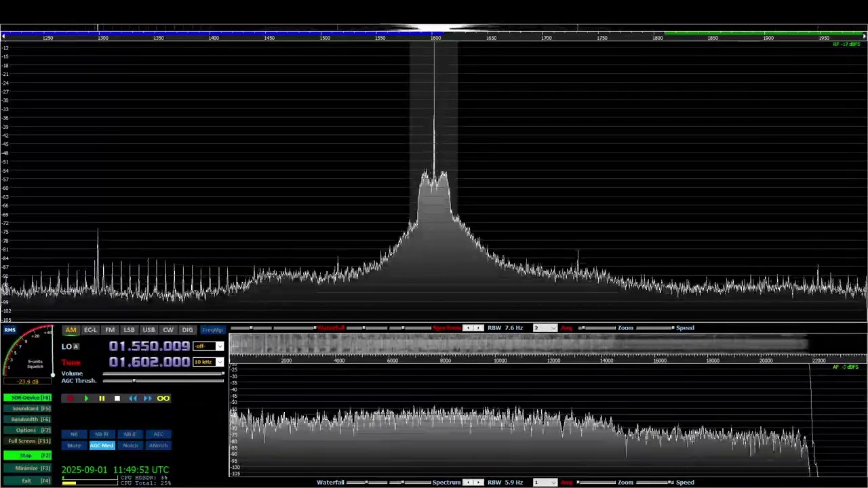Open the RF averaging value dropdown showing 2
This screenshot has height=488, width=868.
pyautogui.click(x=545, y=328)
